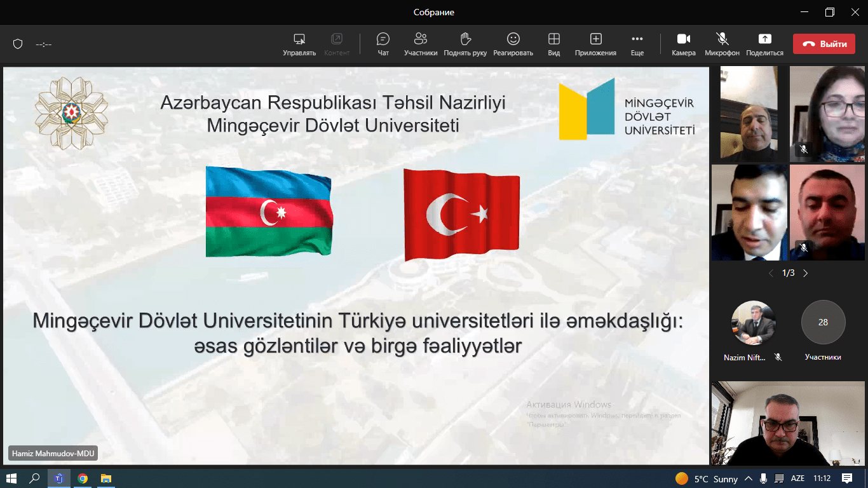Click the Управлять control icon
Viewport: 868px width, 488px height.
(299, 44)
